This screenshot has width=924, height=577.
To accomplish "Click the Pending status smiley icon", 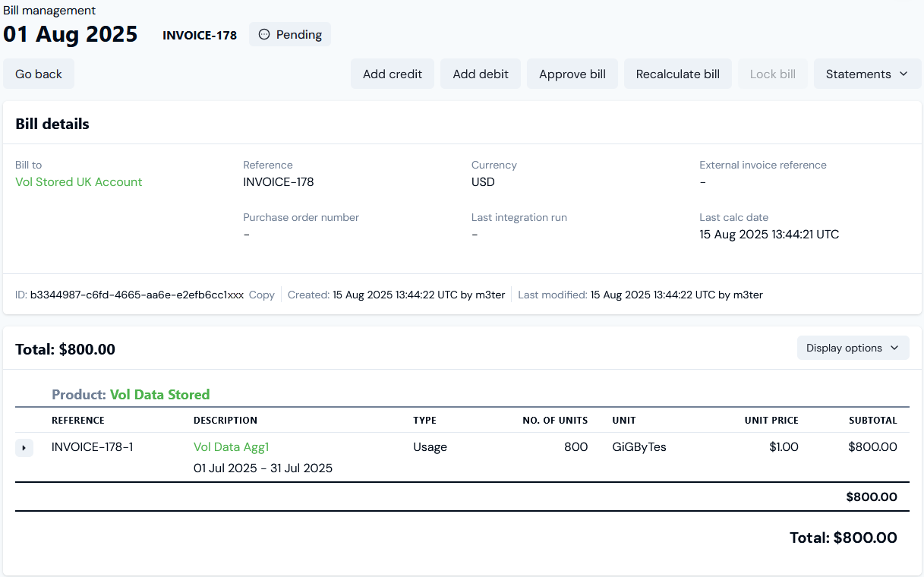I will (264, 34).
